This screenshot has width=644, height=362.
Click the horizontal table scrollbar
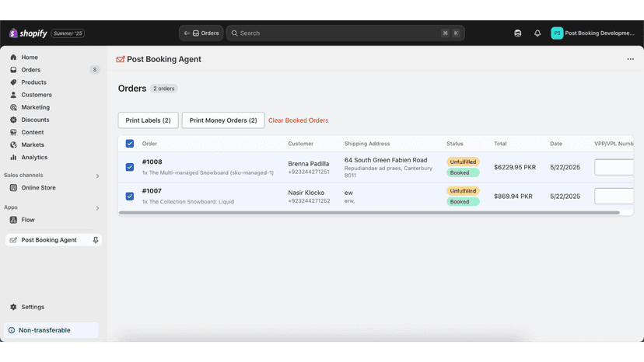pos(369,213)
